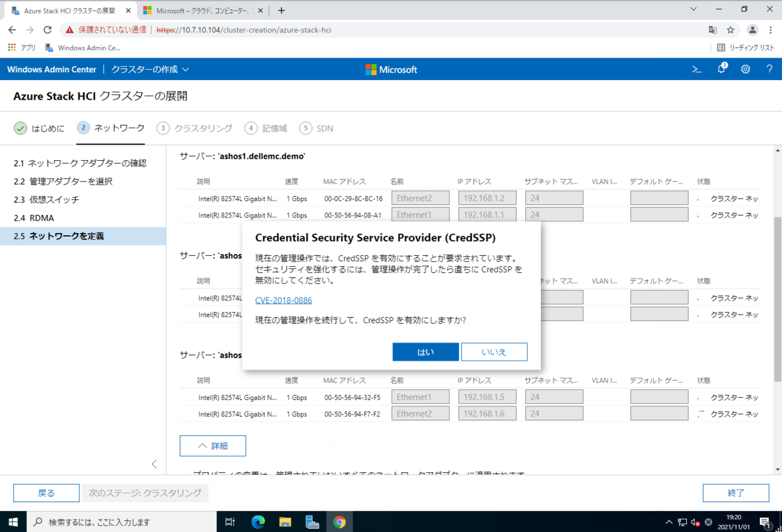Reload the page in Chrome
Image resolution: width=782 pixels, height=532 pixels.
click(x=48, y=30)
